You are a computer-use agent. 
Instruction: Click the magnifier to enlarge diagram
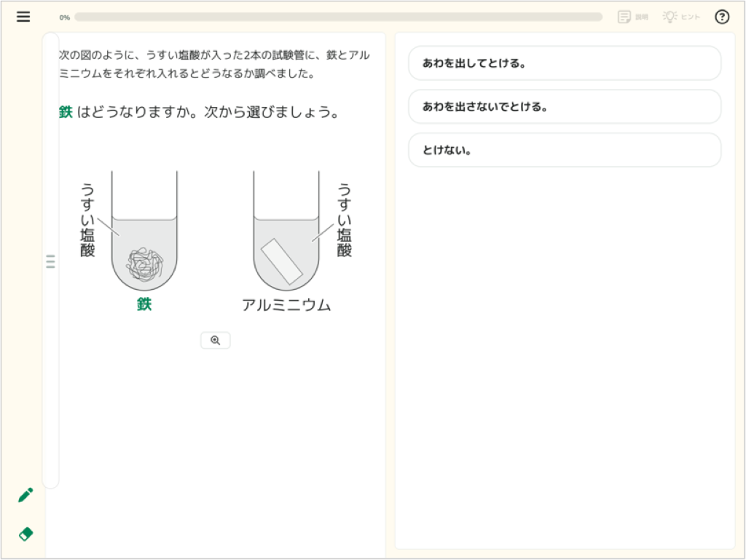(x=216, y=340)
